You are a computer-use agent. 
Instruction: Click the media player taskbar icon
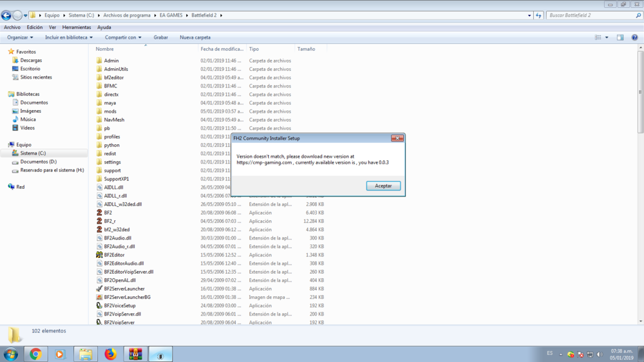click(x=60, y=354)
